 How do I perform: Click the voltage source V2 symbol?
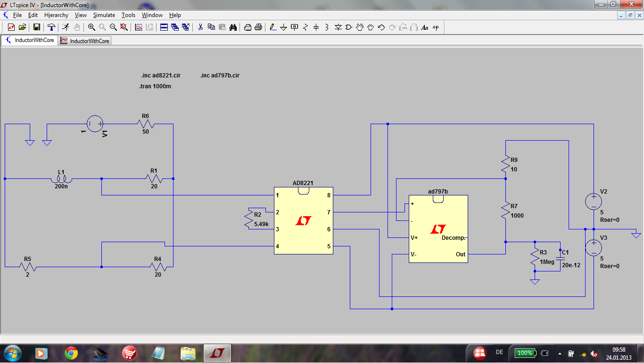click(x=593, y=202)
